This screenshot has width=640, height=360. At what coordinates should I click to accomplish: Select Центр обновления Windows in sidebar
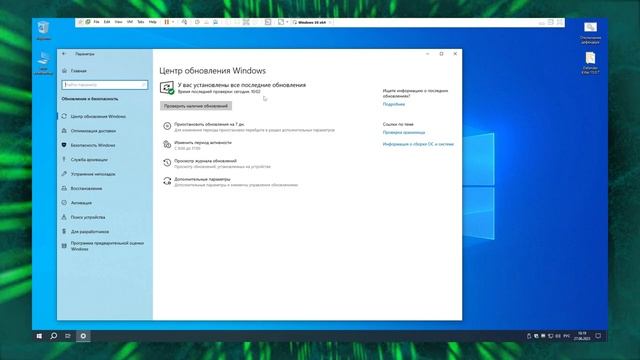98,116
